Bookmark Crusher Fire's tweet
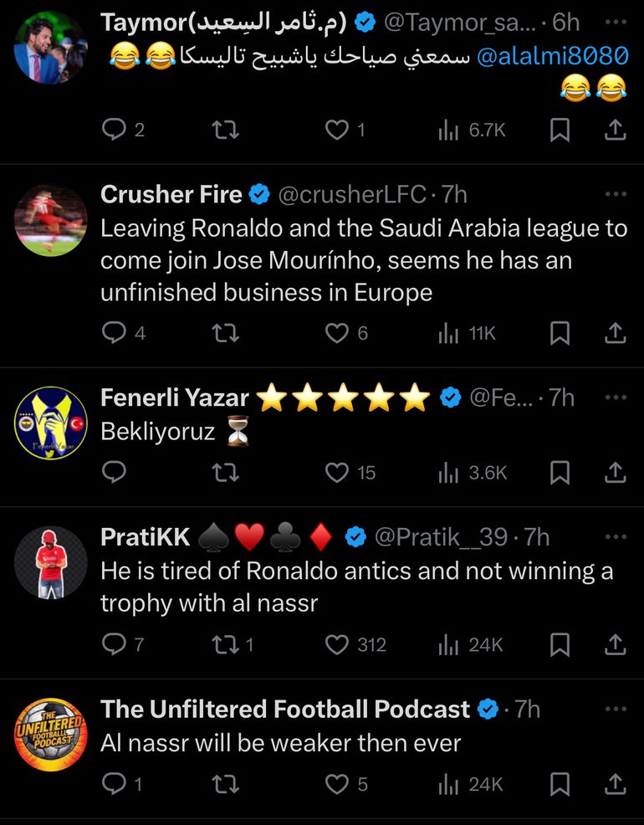644x825 pixels. (560, 333)
